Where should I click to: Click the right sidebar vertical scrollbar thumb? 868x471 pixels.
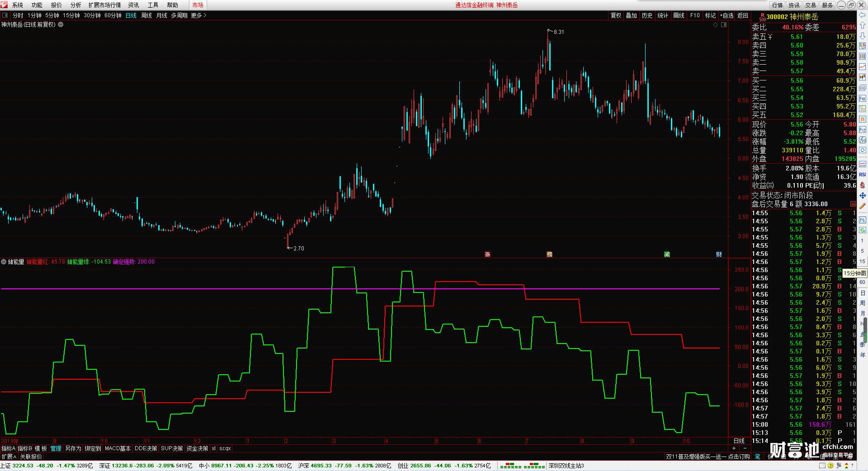[x=865, y=330]
